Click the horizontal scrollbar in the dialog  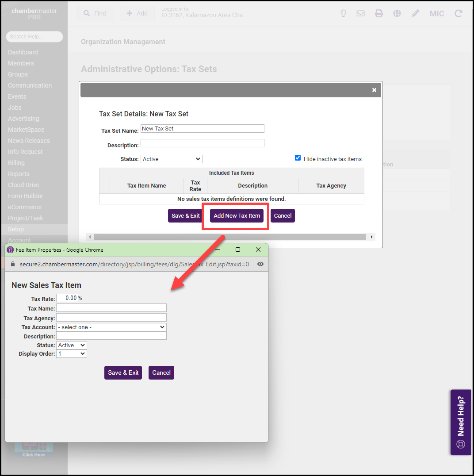(229, 237)
